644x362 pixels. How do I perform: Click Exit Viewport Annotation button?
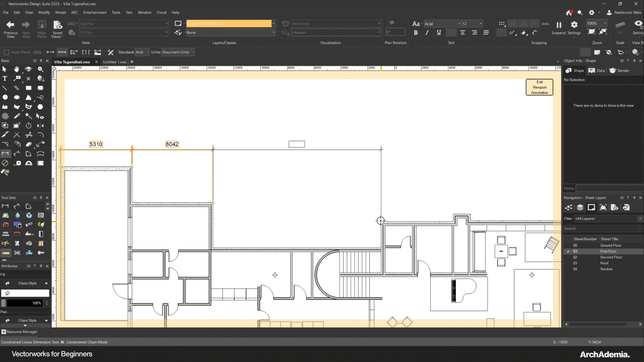pos(539,87)
